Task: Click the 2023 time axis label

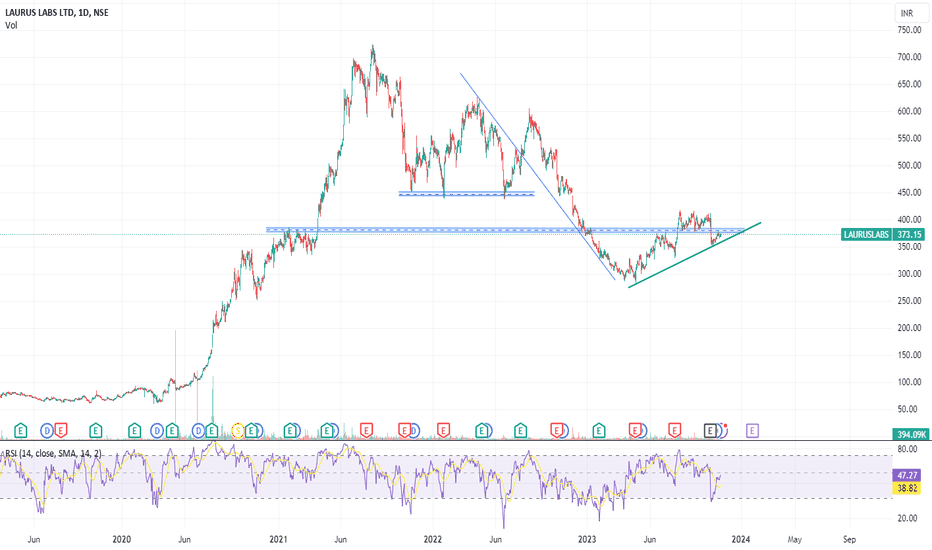Action: (587, 539)
